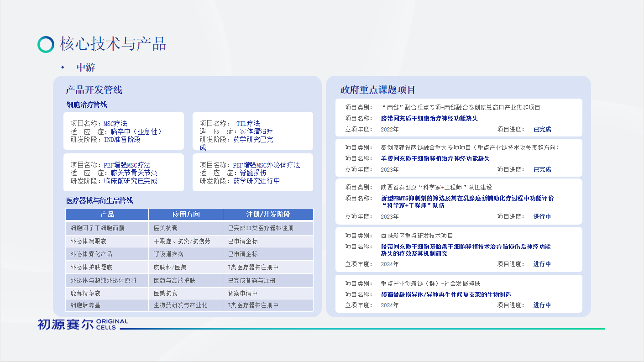Screen dimensions: 644x362
Task: Click the 应用方向 table column header
Action: click(186, 215)
